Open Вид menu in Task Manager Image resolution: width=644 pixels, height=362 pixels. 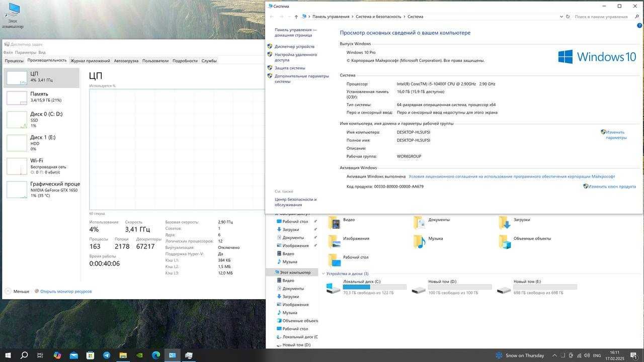(x=42, y=52)
